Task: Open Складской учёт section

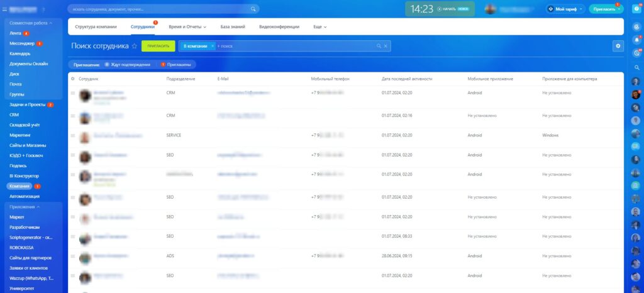Action: pos(25,124)
